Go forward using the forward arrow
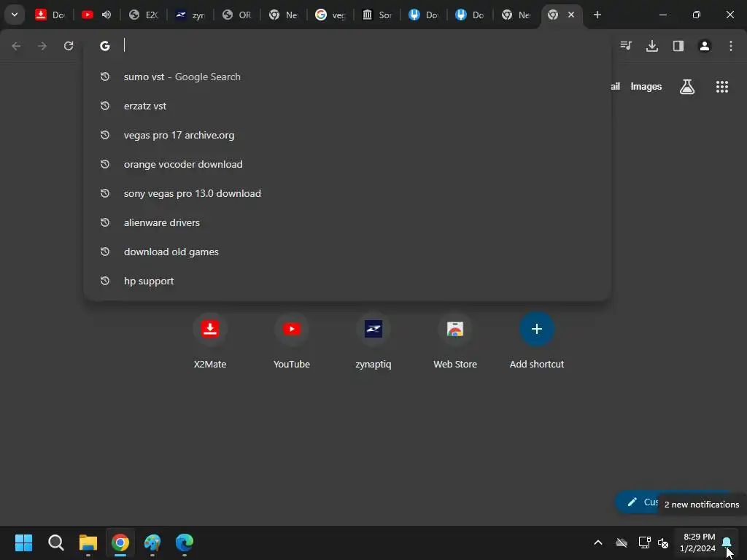Image resolution: width=747 pixels, height=560 pixels. [42, 46]
